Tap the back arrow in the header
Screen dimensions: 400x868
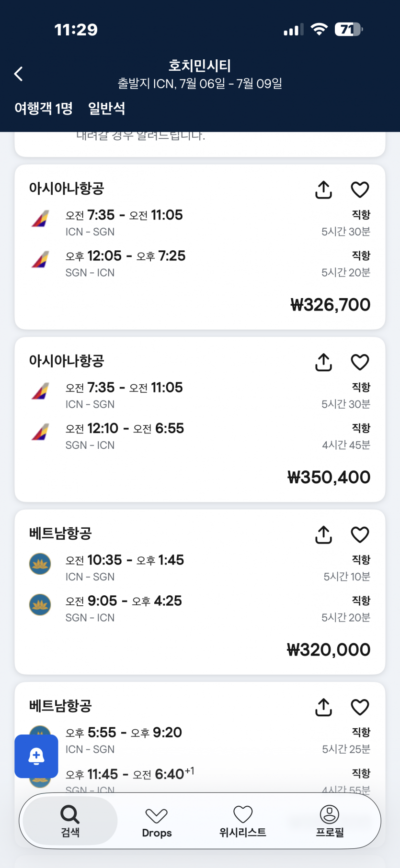click(x=19, y=74)
